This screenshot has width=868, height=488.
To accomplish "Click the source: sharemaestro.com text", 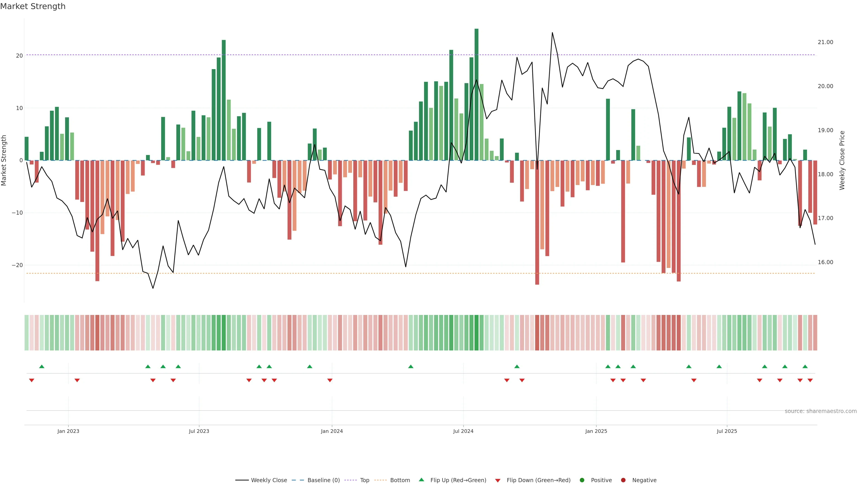I will coord(821,411).
